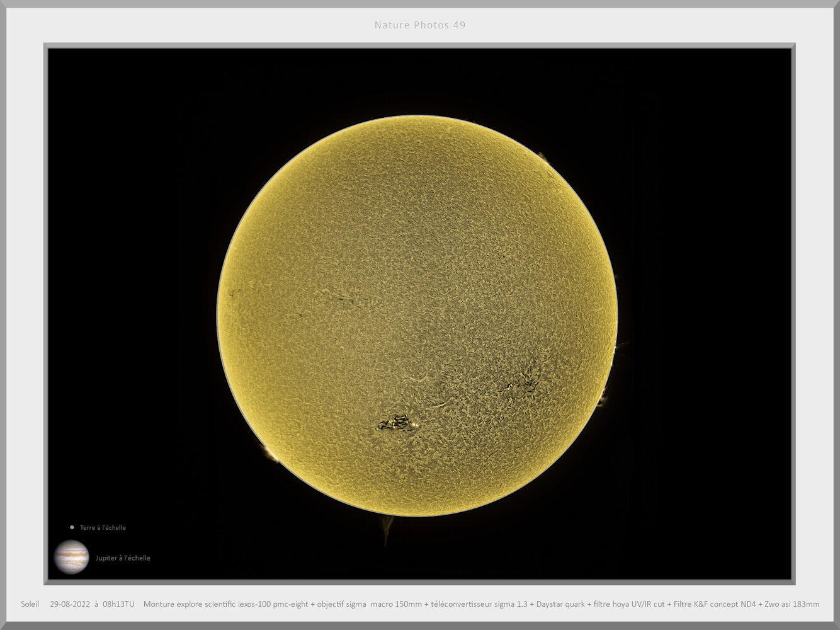Click the 'Nature Photos 49' title
Viewport: 840px width, 630px height.
(x=419, y=25)
